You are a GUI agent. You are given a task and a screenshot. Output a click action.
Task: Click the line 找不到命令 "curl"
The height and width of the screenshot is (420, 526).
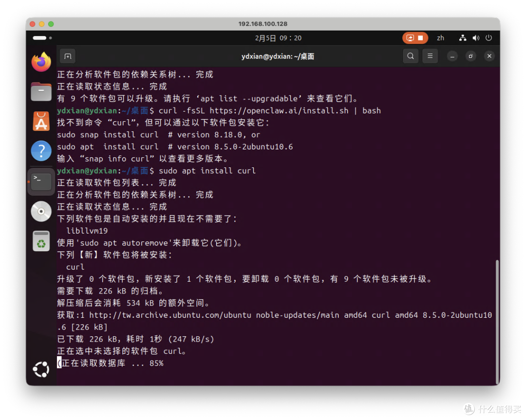(163, 123)
